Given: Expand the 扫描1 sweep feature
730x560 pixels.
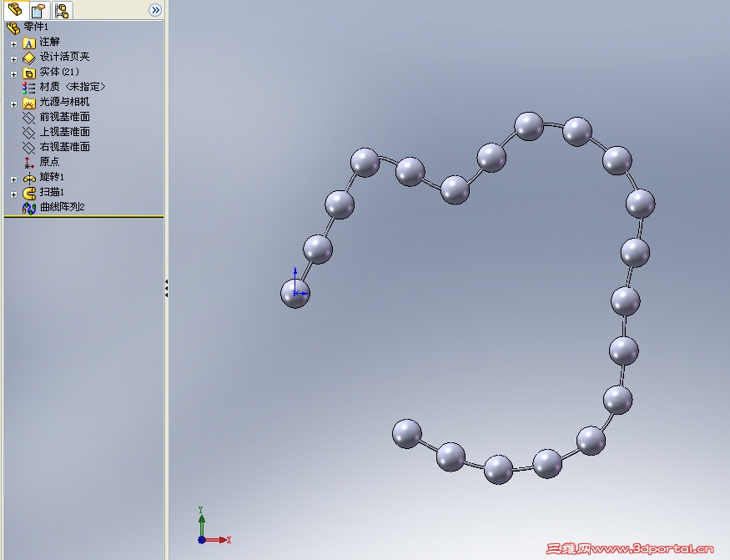Looking at the screenshot, I should (13, 194).
